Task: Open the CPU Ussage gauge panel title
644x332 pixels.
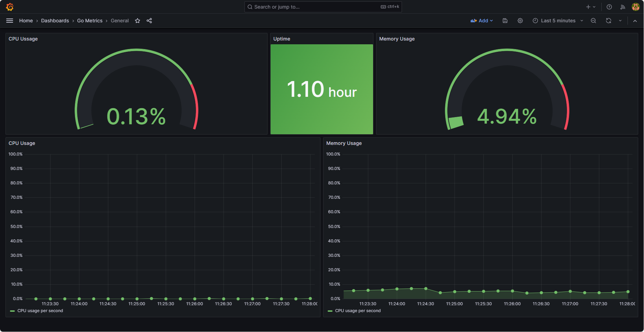Action: [x=23, y=39]
